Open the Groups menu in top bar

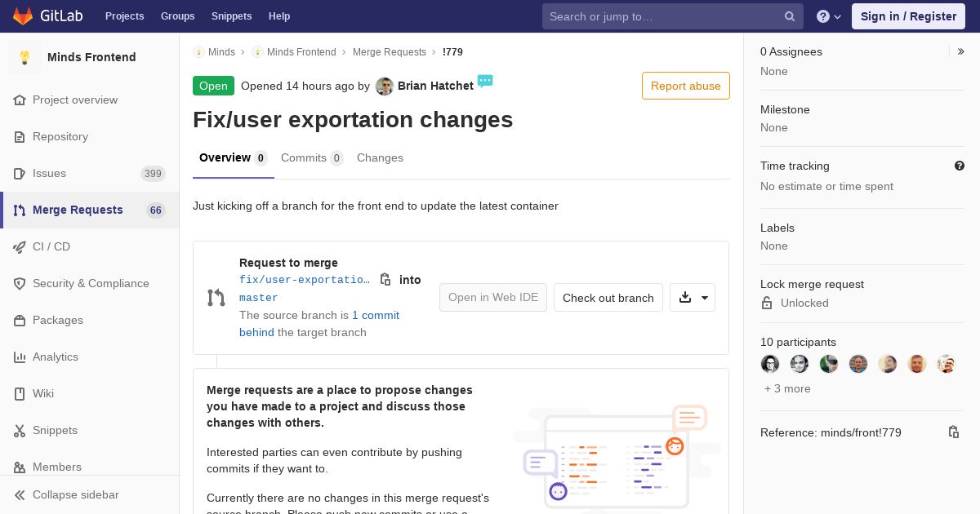tap(177, 16)
